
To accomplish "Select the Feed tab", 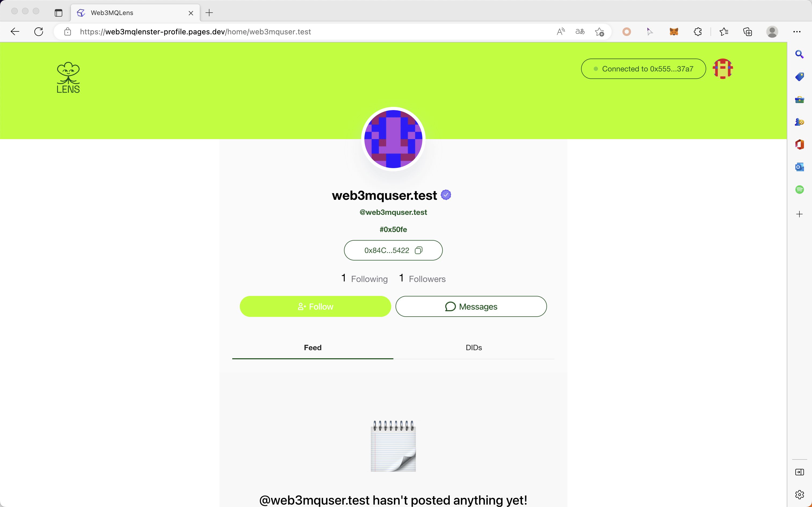I will pyautogui.click(x=312, y=347).
